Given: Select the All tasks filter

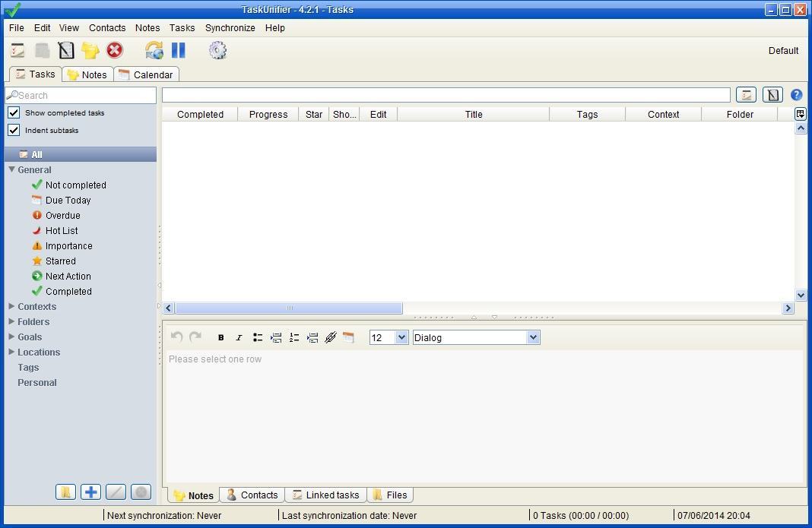Looking at the screenshot, I should tap(81, 154).
